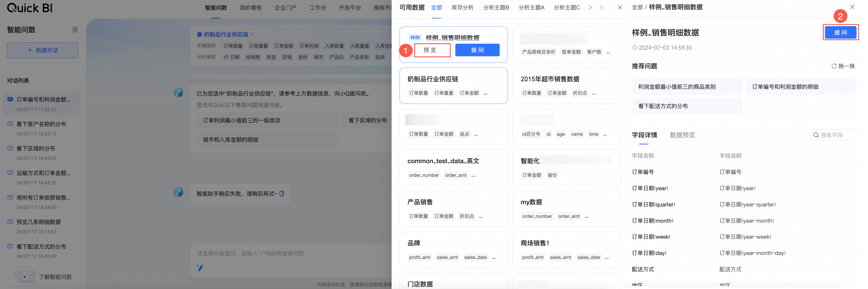Select the 分析主题C tab

pyautogui.click(x=567, y=7)
